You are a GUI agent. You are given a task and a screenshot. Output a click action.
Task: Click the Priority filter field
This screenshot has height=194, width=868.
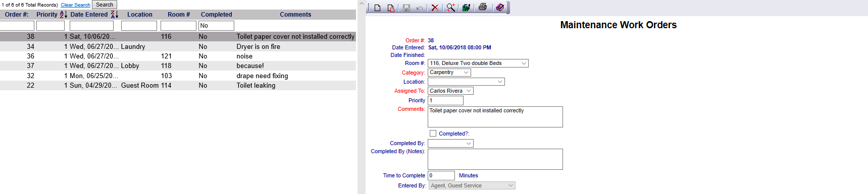(x=50, y=26)
